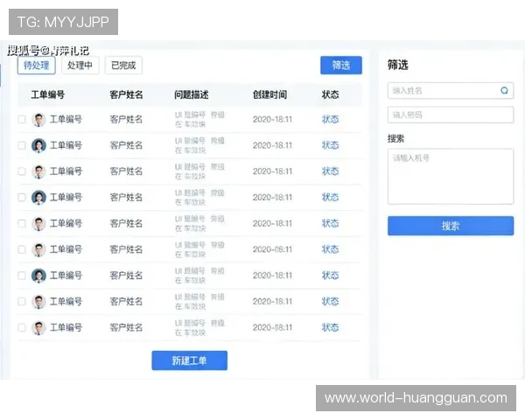Screen dimensions: 525x420
Task: Click the magnifier icon in the name field
Action: [504, 90]
